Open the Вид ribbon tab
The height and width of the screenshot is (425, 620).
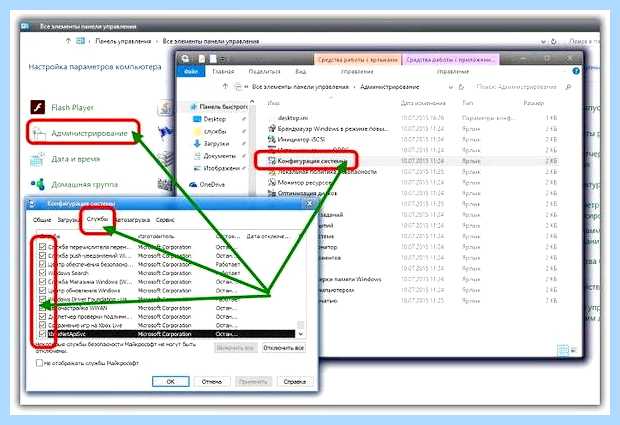(x=301, y=72)
